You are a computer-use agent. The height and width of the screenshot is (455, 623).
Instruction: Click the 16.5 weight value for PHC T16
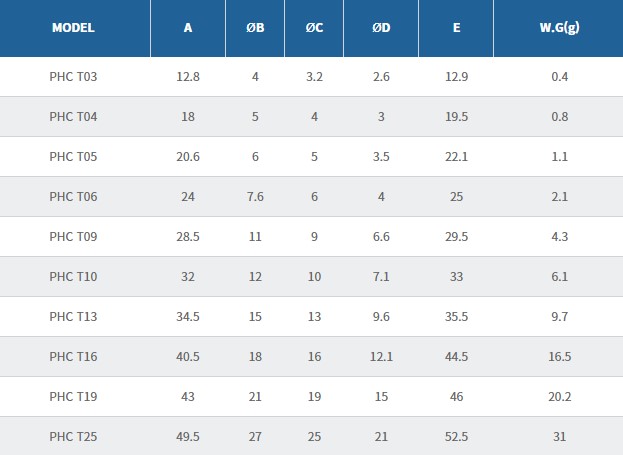(559, 357)
